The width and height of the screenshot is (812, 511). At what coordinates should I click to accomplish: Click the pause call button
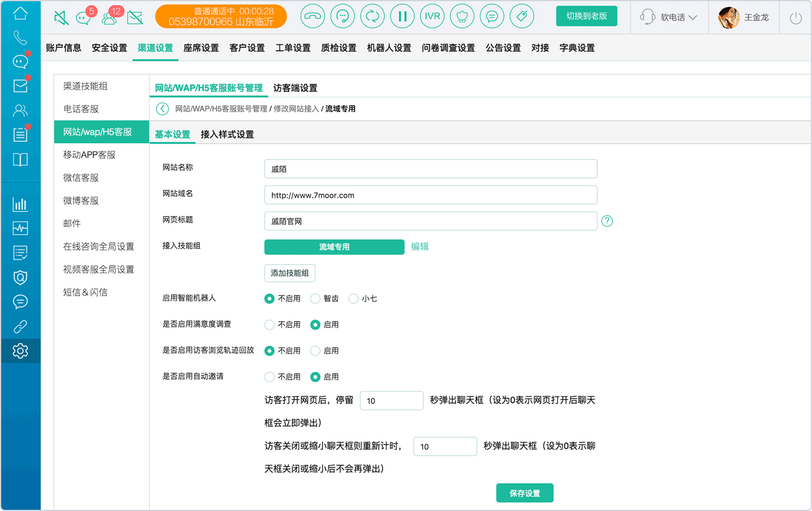402,17
